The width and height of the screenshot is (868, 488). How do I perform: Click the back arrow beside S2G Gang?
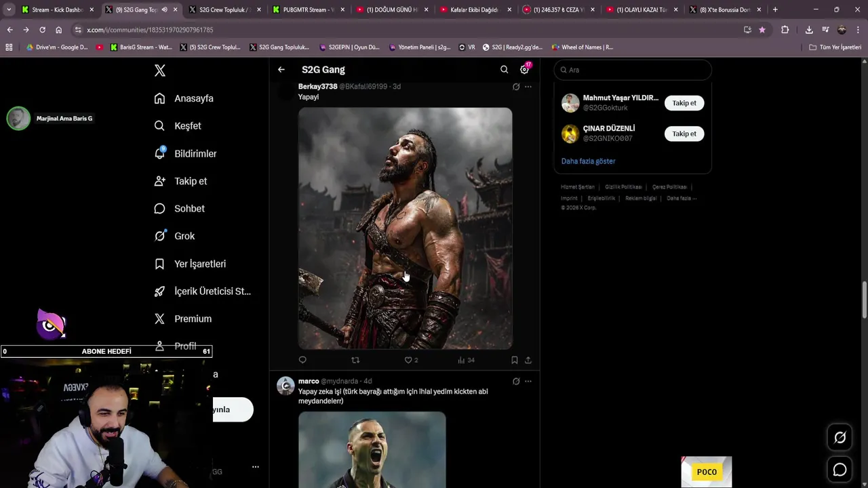tap(281, 70)
